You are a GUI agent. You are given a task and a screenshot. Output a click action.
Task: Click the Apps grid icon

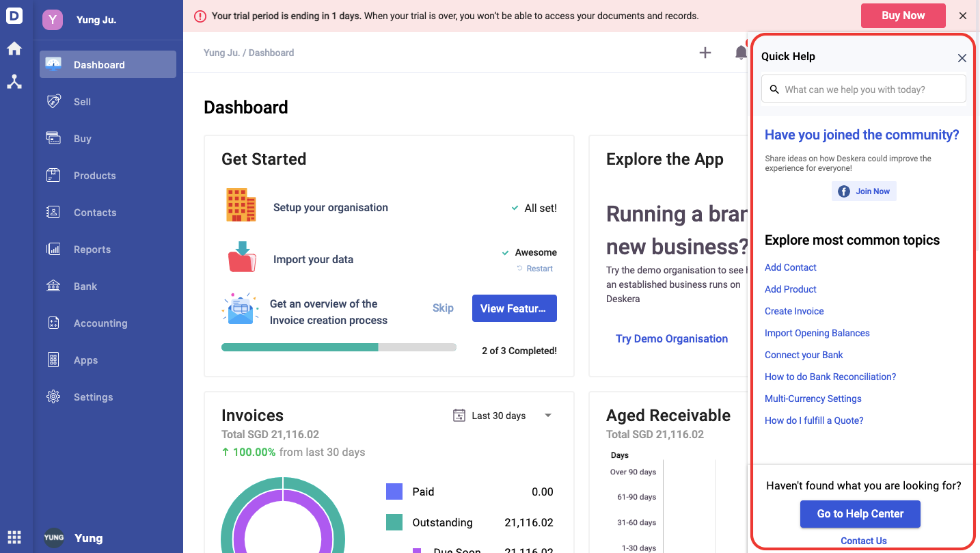point(53,360)
